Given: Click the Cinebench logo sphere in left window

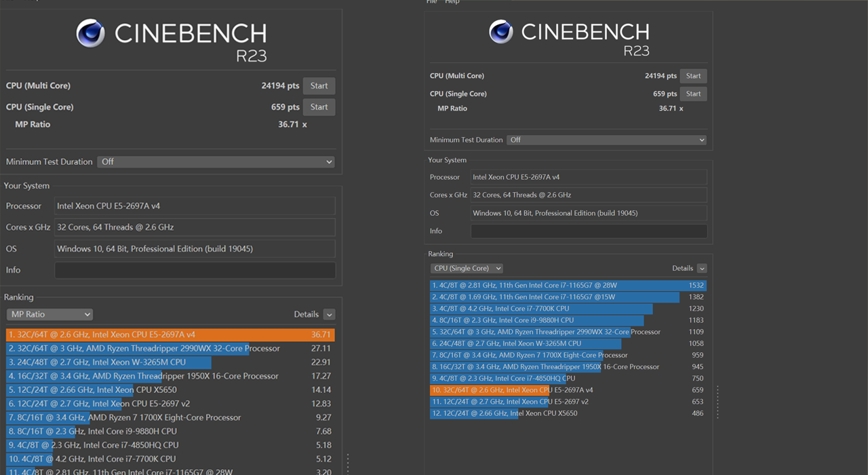Looking at the screenshot, I should point(90,33).
